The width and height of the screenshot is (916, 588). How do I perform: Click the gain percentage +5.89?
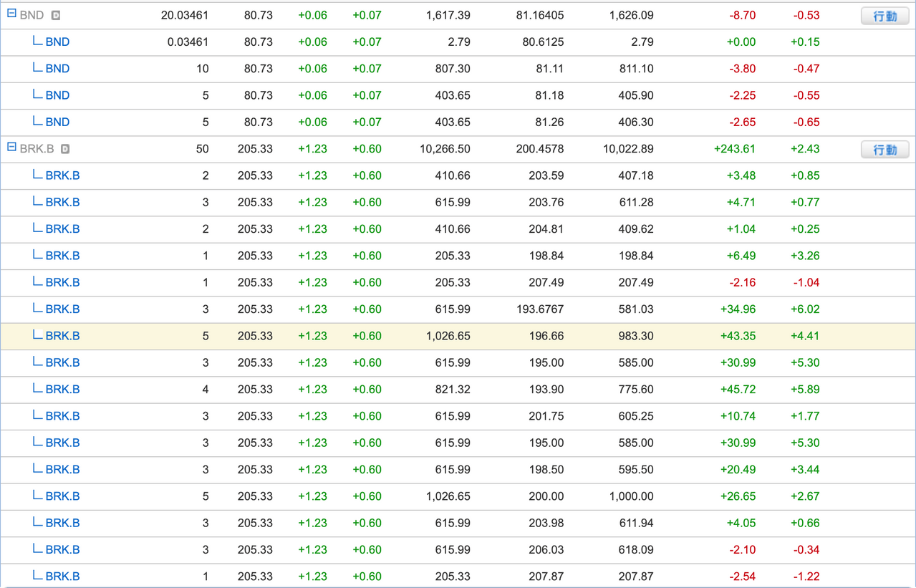click(x=806, y=390)
